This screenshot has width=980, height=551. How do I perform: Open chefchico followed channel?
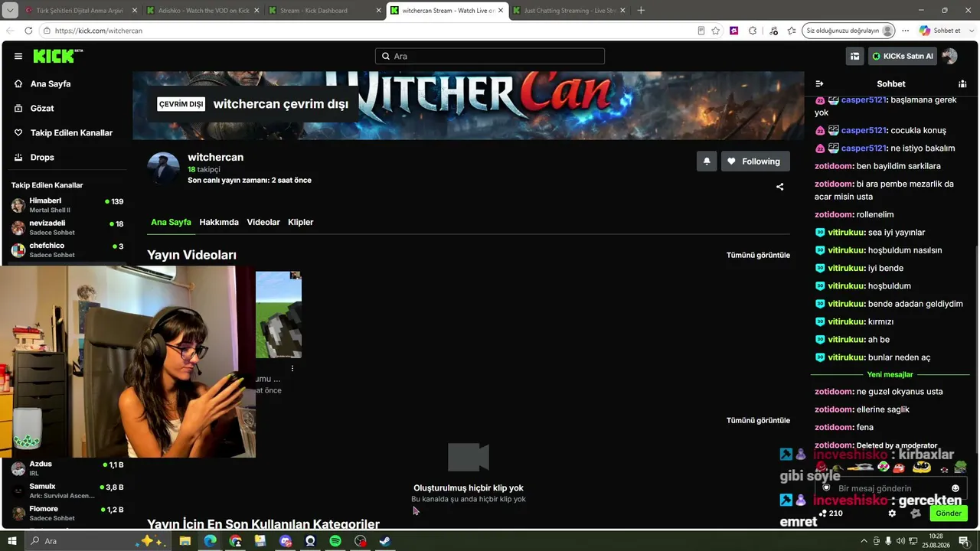click(67, 249)
